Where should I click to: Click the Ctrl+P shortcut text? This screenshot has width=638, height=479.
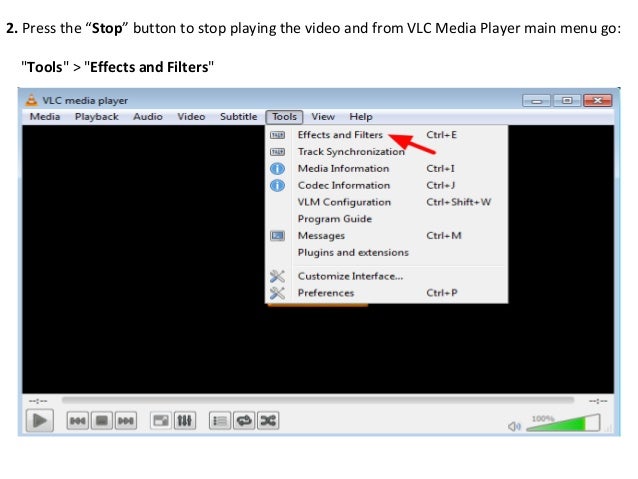tap(442, 293)
